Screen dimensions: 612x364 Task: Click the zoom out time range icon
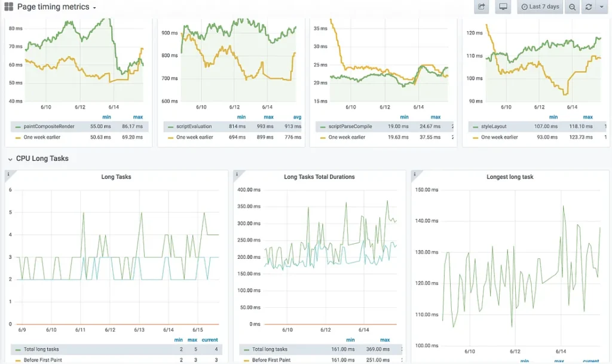tap(572, 7)
